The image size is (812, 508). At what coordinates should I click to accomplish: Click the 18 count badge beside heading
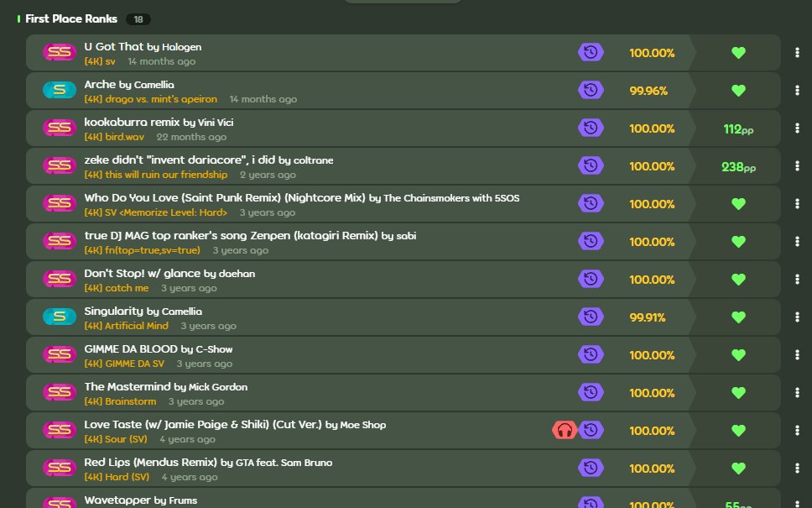(x=138, y=19)
